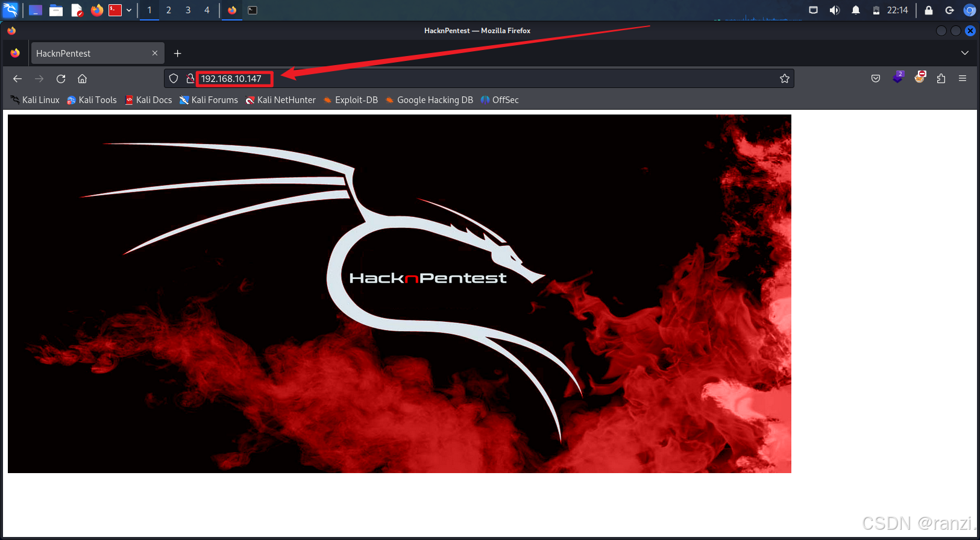The height and width of the screenshot is (540, 980).
Task: Open the file manager from the panel
Action: click(56, 10)
